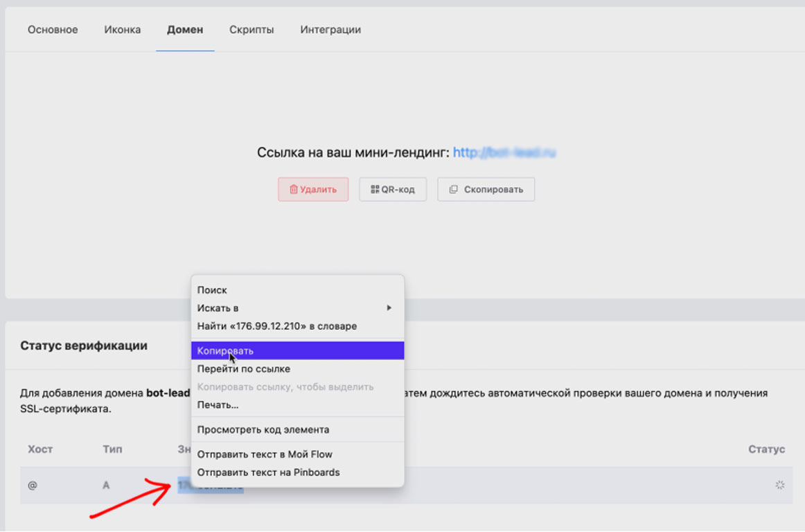Expand the Искать в submenu arrow
The image size is (805, 532).
pyautogui.click(x=389, y=308)
